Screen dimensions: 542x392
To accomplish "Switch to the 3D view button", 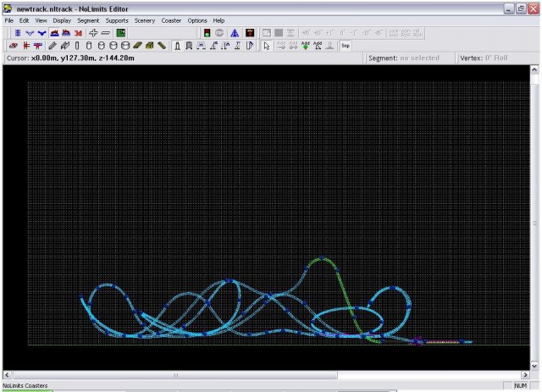I will click(x=78, y=32).
